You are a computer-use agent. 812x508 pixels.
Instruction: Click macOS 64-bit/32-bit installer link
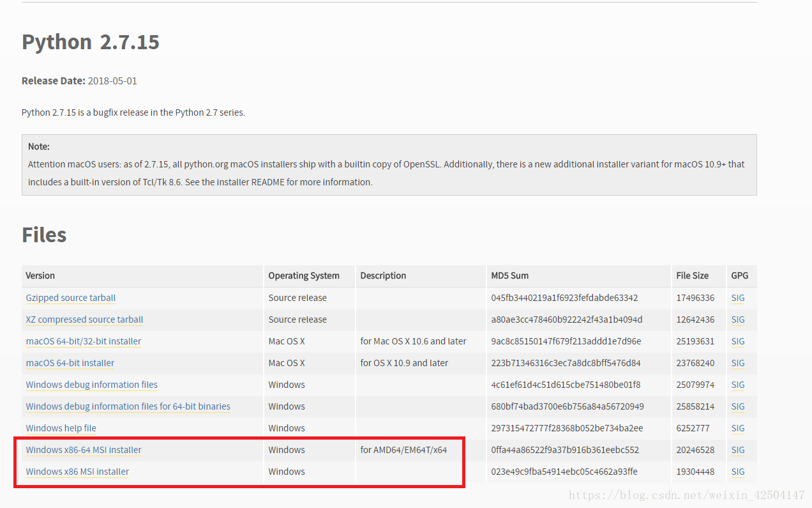(x=84, y=341)
